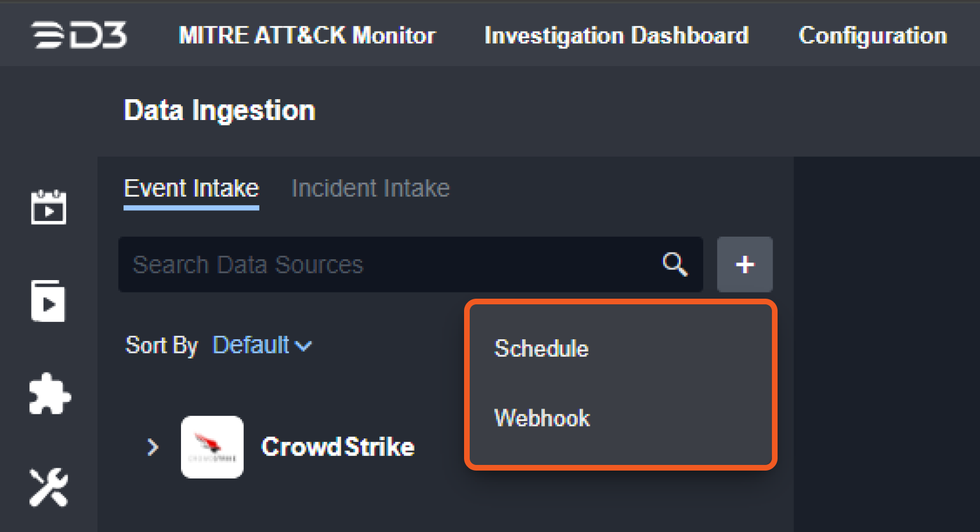Open the Configuration menu
The width and height of the screenshot is (980, 532).
[x=872, y=36]
